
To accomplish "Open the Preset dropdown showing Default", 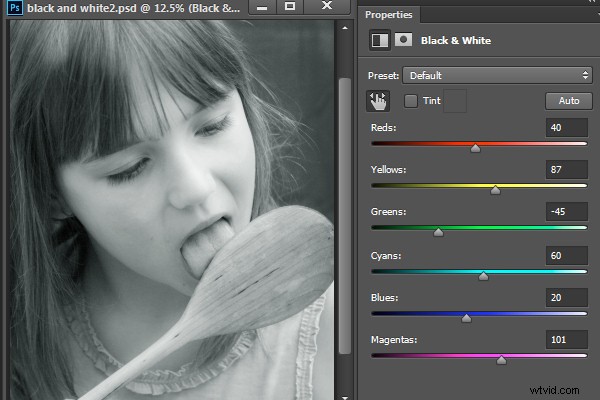I will tap(497, 75).
